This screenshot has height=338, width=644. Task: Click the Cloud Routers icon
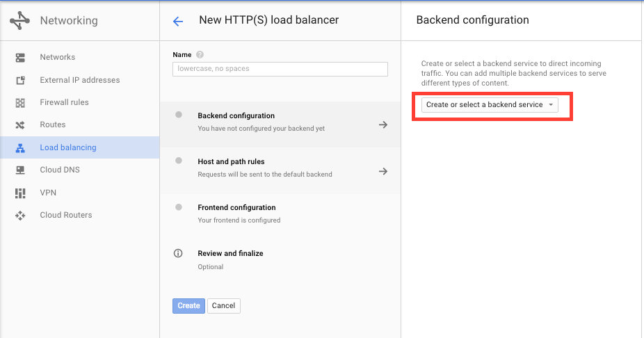tap(20, 215)
